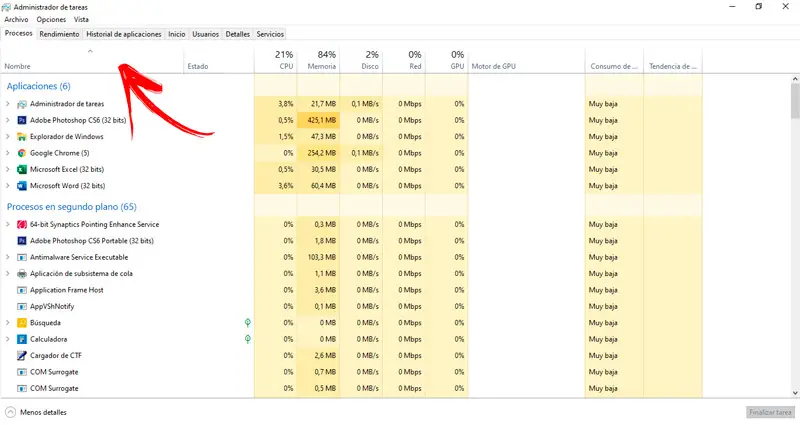
Task: Expand the Antimalware Service Executable group
Action: click(x=8, y=257)
